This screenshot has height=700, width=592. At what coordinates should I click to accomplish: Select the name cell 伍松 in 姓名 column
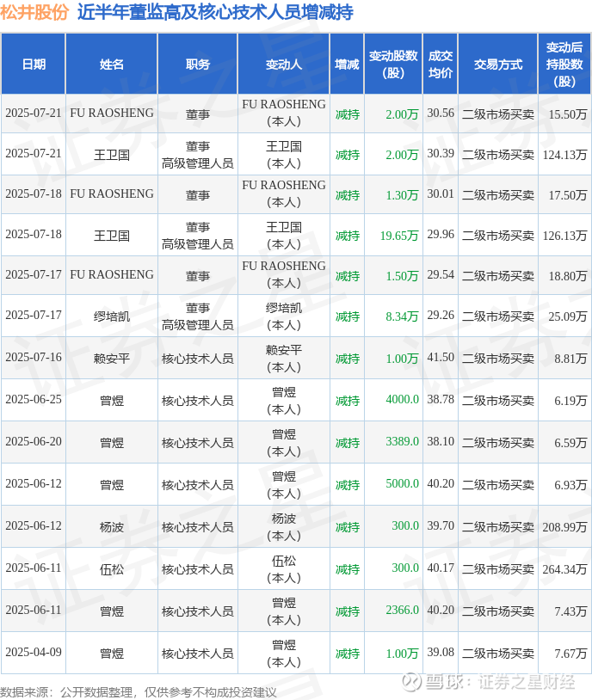[x=112, y=569]
